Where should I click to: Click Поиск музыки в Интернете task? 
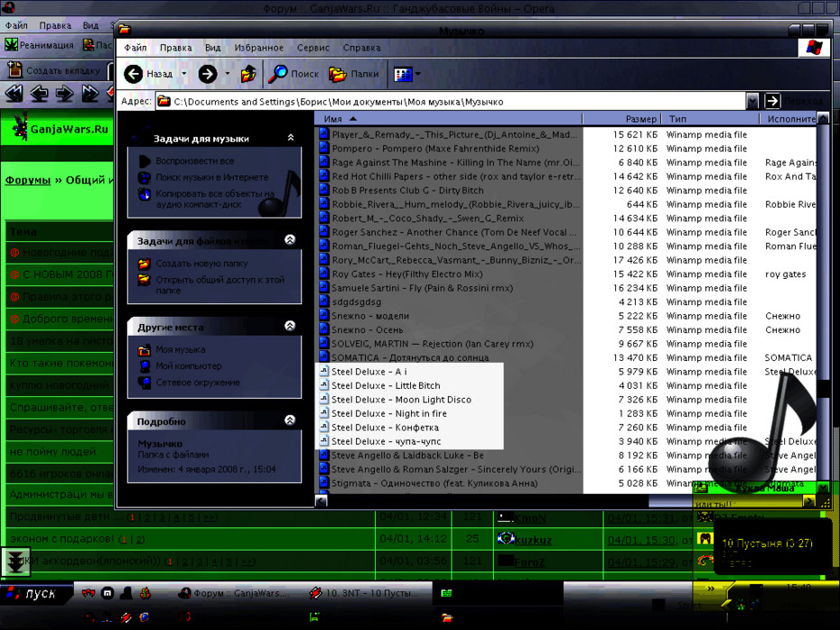(x=211, y=177)
